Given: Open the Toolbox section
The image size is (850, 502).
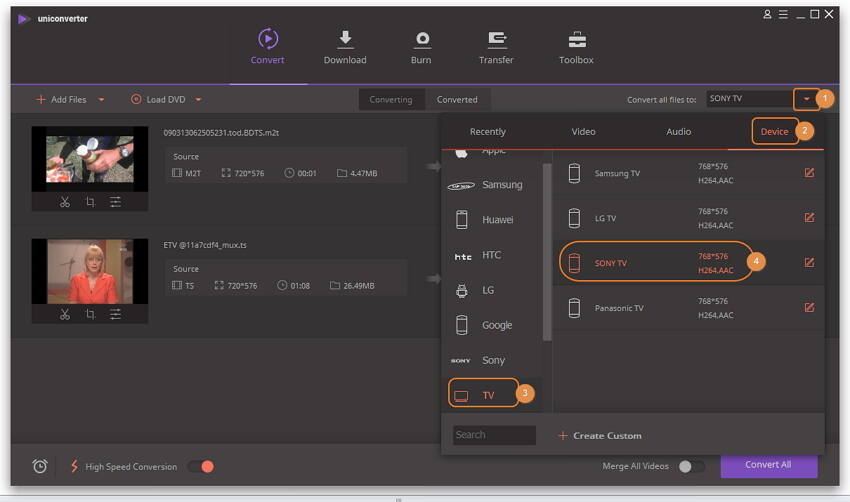Looking at the screenshot, I should point(576,47).
